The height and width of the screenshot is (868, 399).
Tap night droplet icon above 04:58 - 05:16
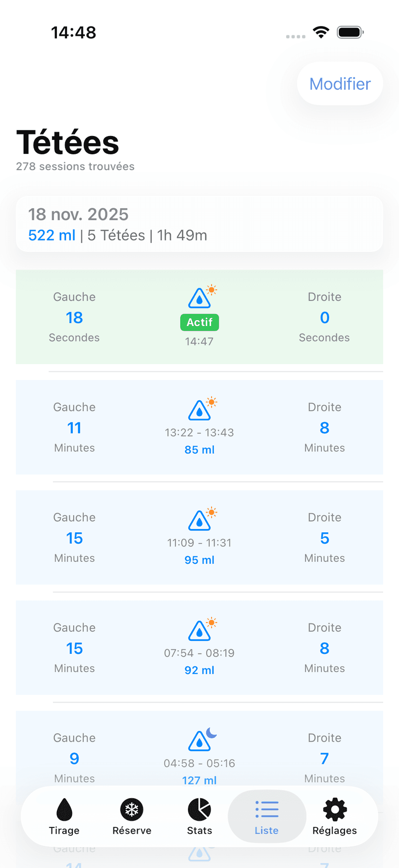click(x=199, y=741)
